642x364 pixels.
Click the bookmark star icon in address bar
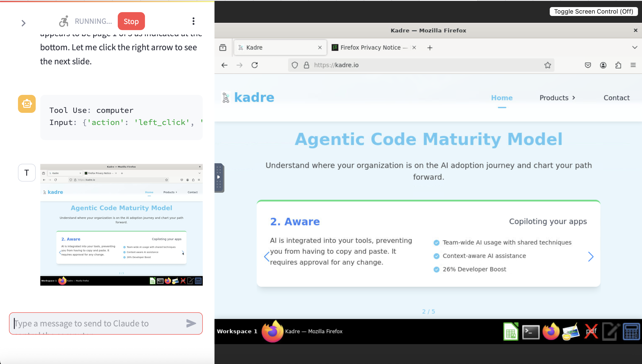coord(548,65)
